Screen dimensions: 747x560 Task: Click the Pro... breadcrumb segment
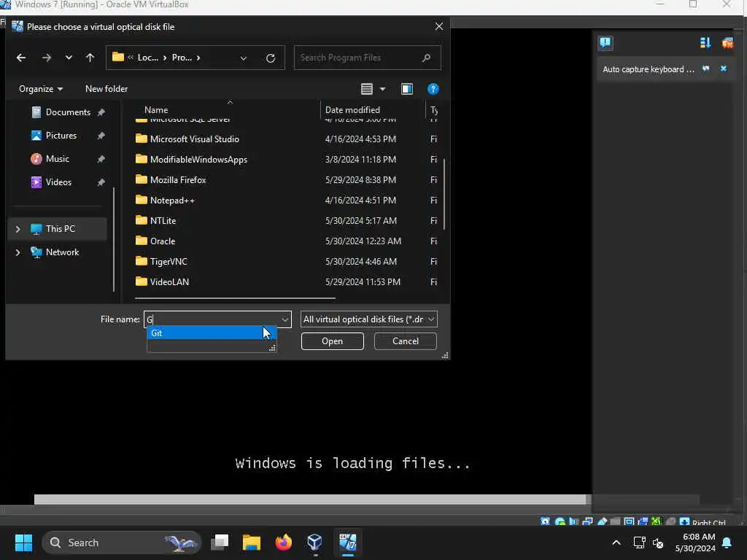[182, 58]
